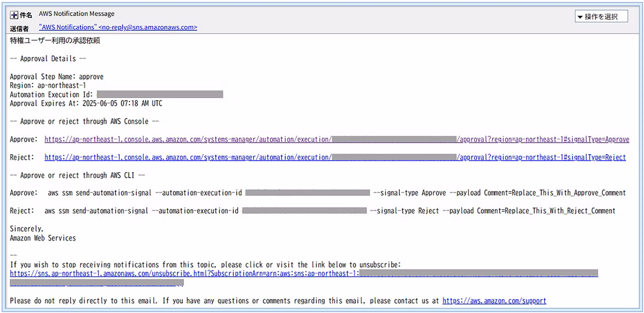644x313 pixels.
Task: Click the unsubscribe instruction sentence
Action: click(205, 264)
